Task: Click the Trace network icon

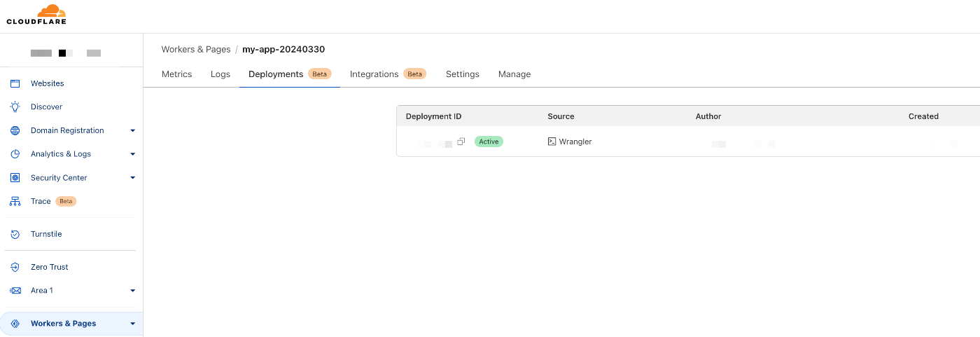Action: click(15, 201)
